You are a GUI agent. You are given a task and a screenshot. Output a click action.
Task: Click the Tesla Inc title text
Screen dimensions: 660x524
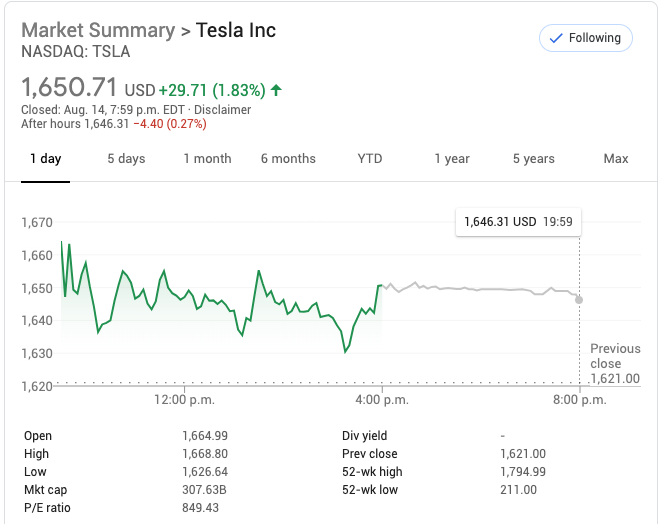click(236, 30)
